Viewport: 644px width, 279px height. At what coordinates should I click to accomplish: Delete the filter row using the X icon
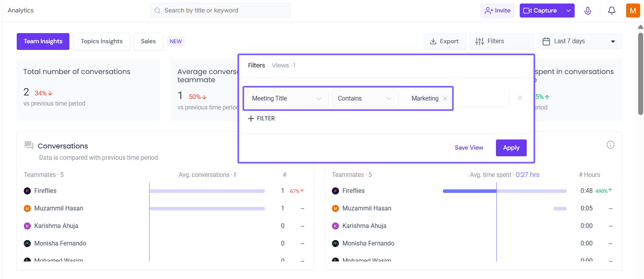(520, 98)
